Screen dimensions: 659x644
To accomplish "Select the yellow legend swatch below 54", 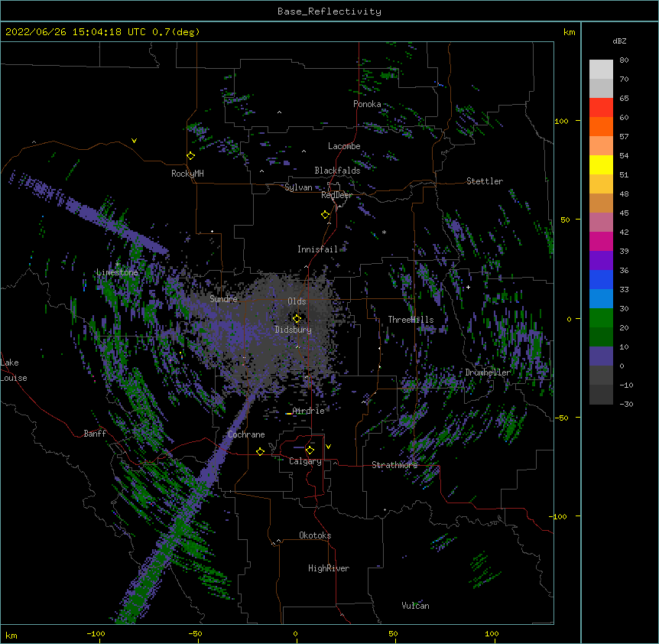I will (601, 164).
